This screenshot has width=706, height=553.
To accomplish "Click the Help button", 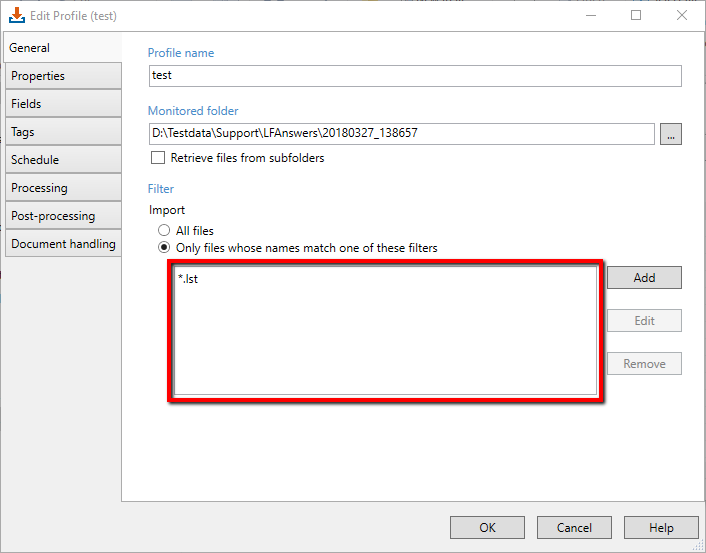I will click(661, 527).
